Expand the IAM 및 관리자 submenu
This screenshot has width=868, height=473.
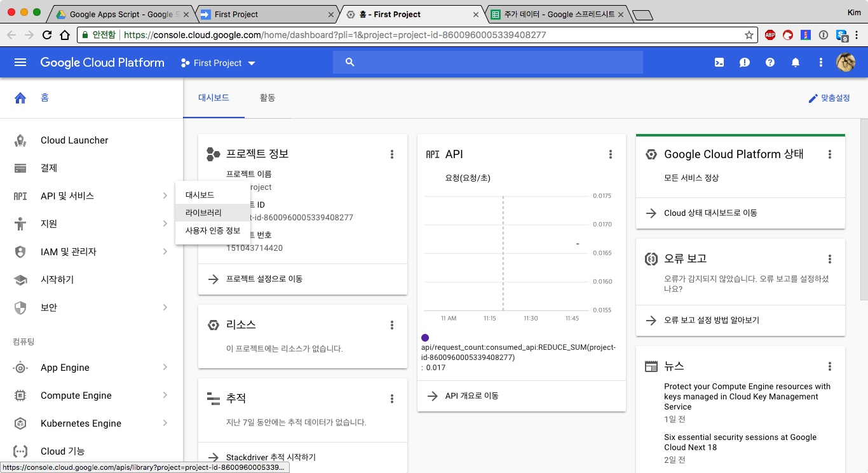[165, 252]
